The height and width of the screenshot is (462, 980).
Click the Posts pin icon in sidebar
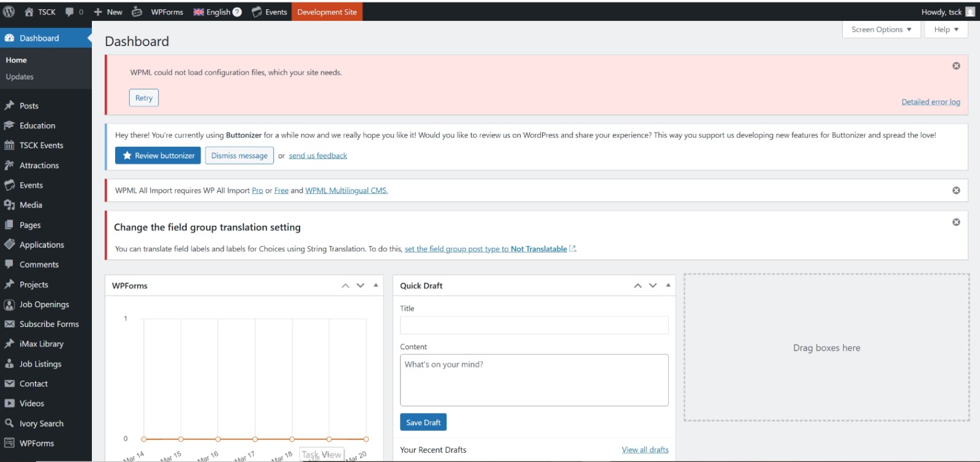click(x=9, y=105)
